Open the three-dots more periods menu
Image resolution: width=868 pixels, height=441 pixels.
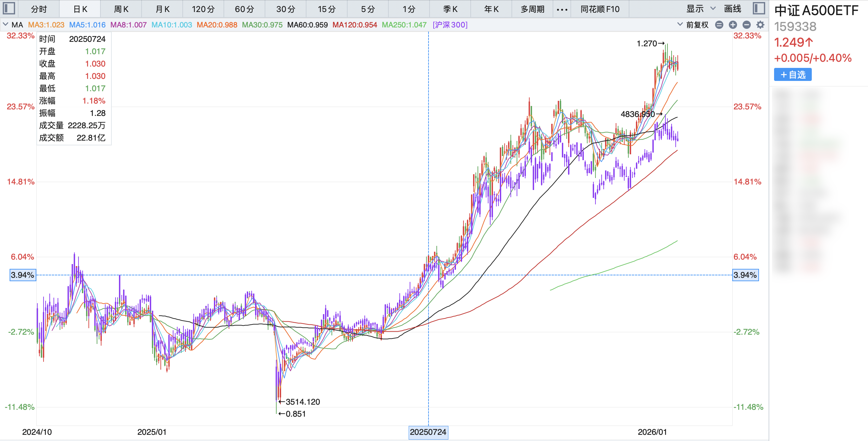point(562,9)
